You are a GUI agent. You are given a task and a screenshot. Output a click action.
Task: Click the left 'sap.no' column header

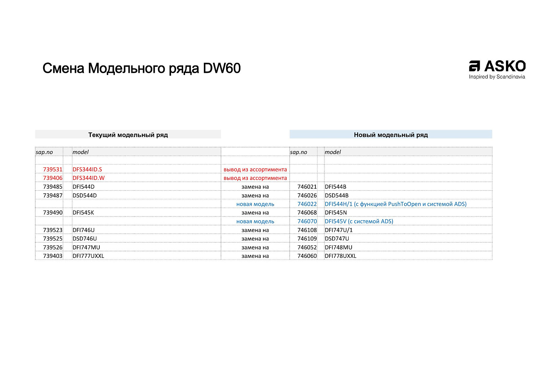(x=44, y=152)
